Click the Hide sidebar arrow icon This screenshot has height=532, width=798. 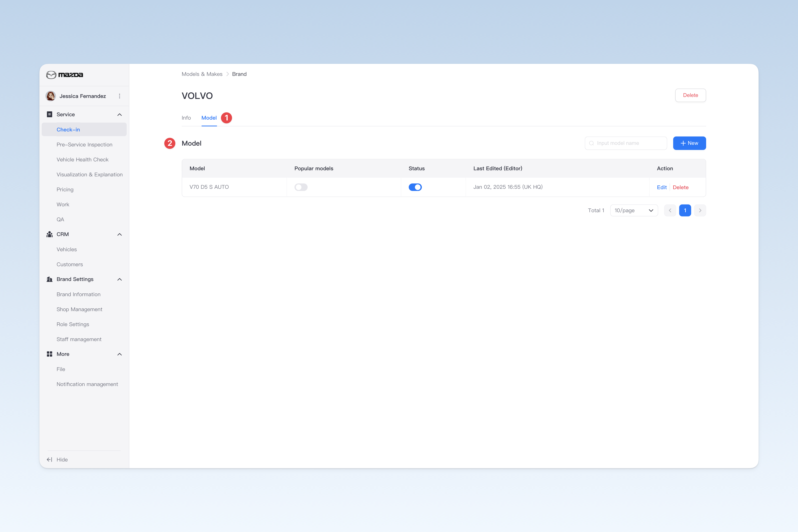pos(49,459)
